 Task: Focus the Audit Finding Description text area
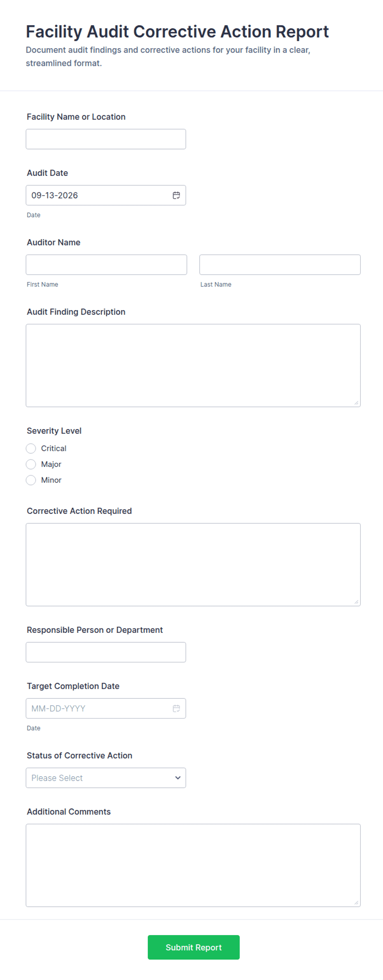193,366
